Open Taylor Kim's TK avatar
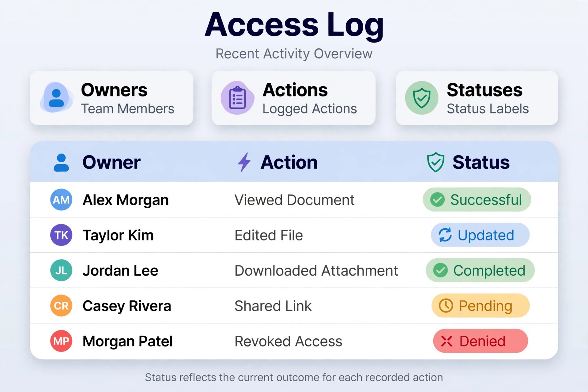588x392 pixels. (61, 235)
